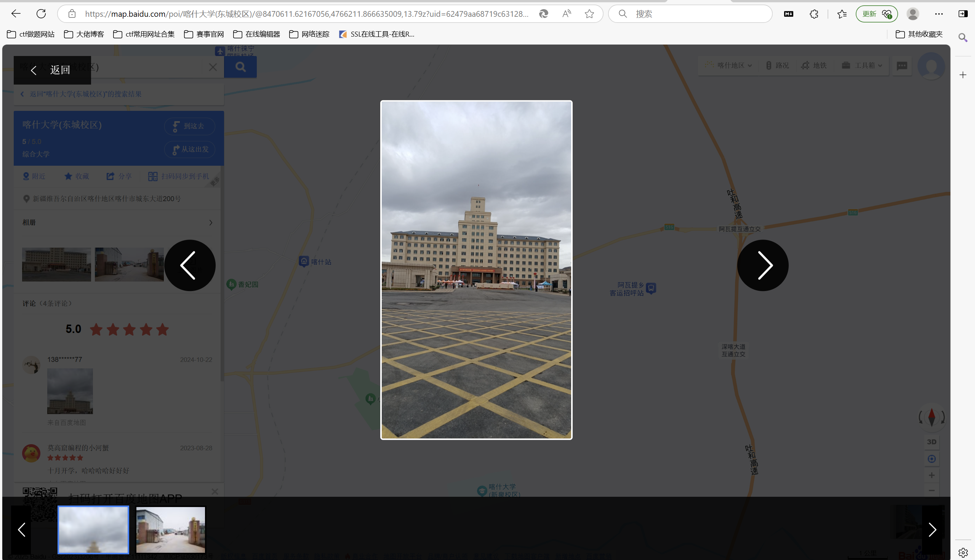This screenshot has width=975, height=560.
Task: Open the browser profile avatar
Action: (x=913, y=14)
